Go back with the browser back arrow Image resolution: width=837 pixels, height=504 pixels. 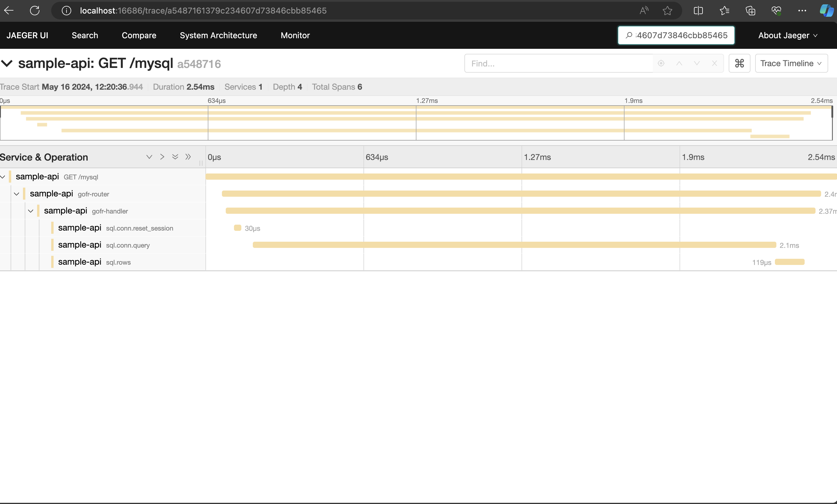pyautogui.click(x=9, y=11)
